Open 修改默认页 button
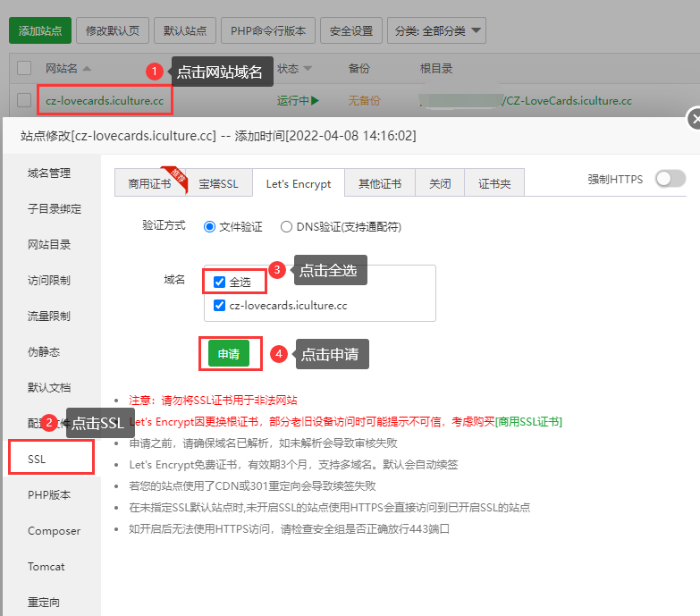The height and width of the screenshot is (616, 700). pos(113,30)
